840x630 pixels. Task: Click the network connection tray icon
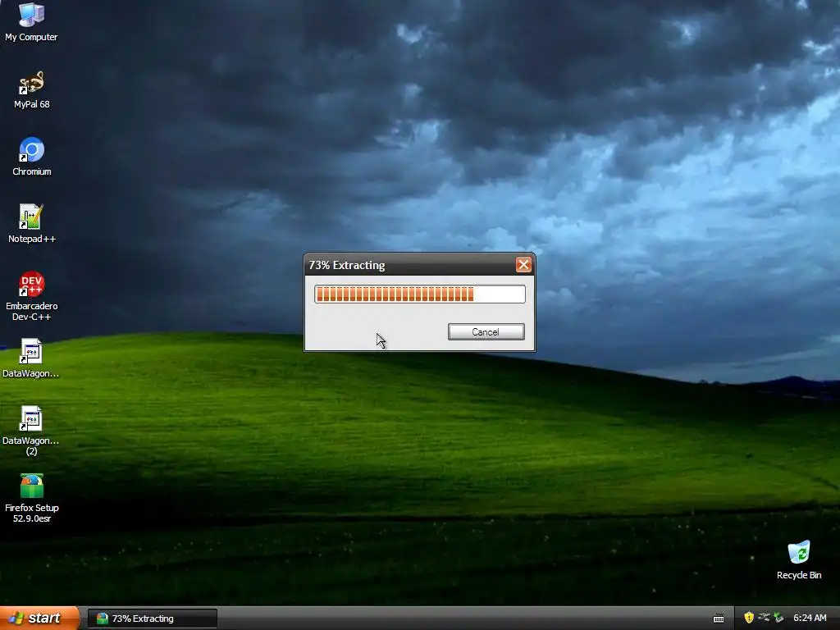(x=764, y=618)
